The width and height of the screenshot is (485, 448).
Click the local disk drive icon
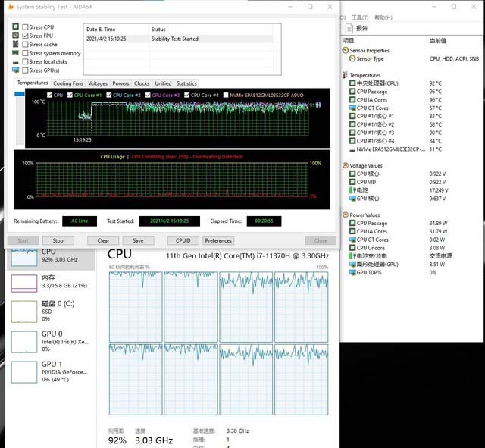coord(15,62)
